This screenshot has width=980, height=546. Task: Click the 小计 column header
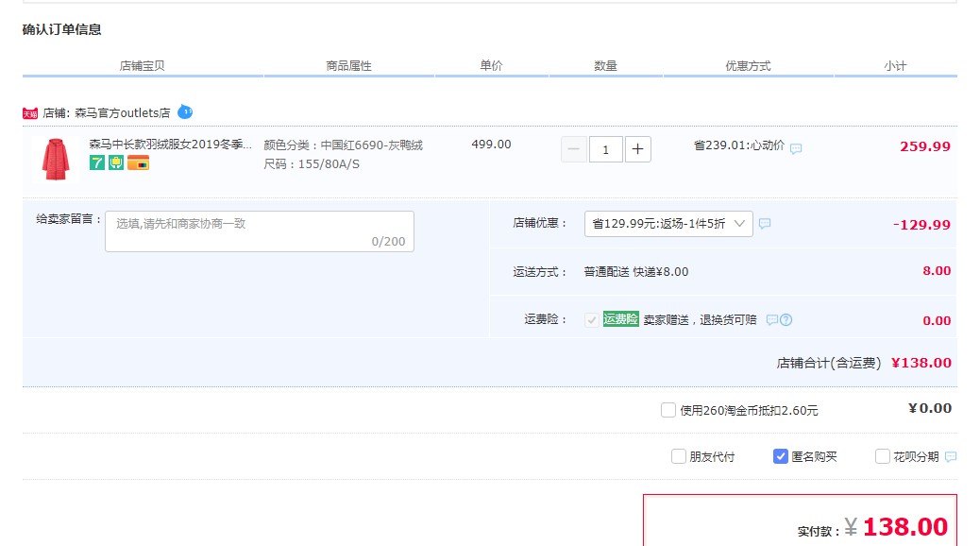895,66
